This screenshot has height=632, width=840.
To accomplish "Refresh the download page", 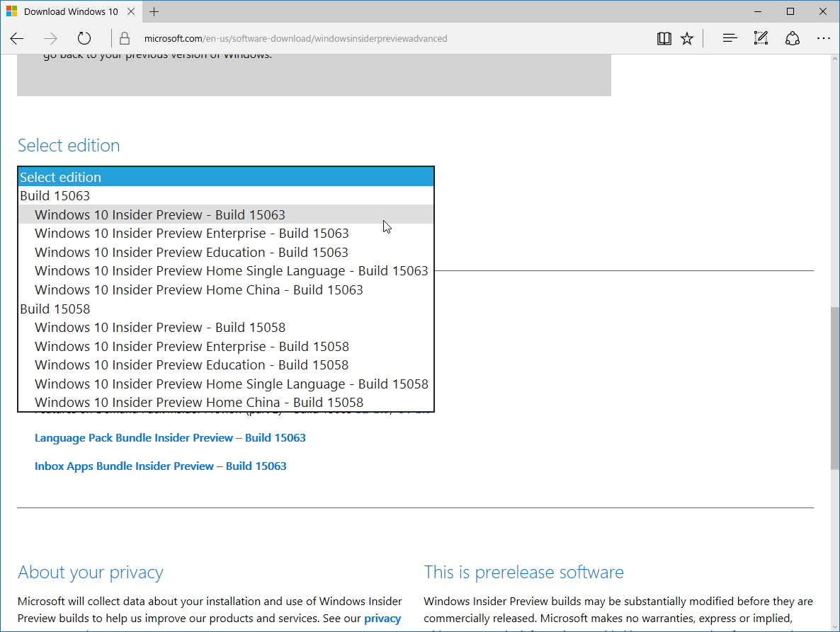I will pyautogui.click(x=84, y=38).
